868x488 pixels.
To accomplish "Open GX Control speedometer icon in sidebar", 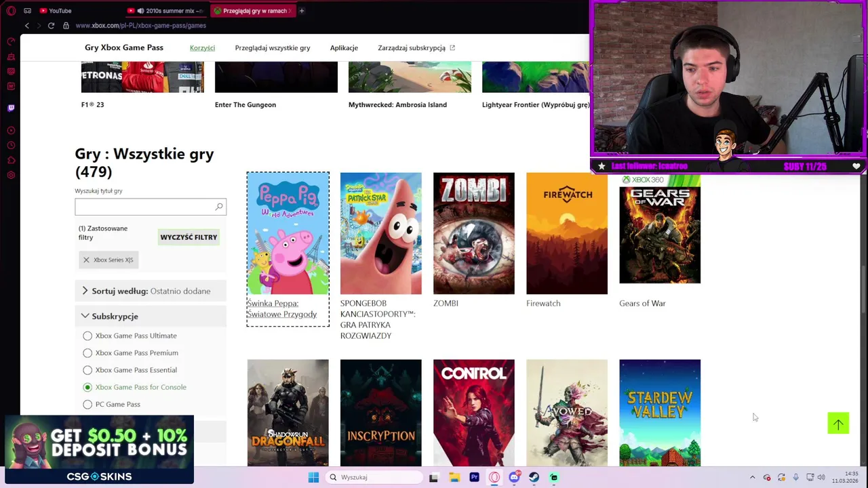I will click(x=11, y=41).
